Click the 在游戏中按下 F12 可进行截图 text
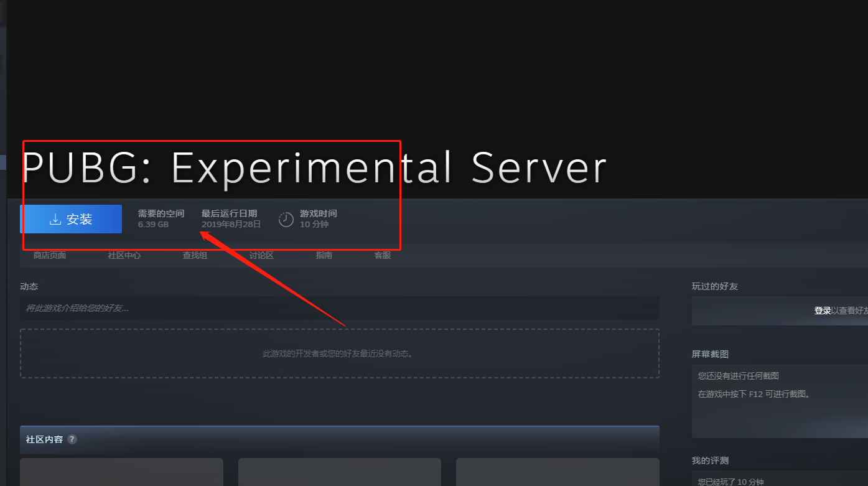The image size is (868, 486). (754, 394)
